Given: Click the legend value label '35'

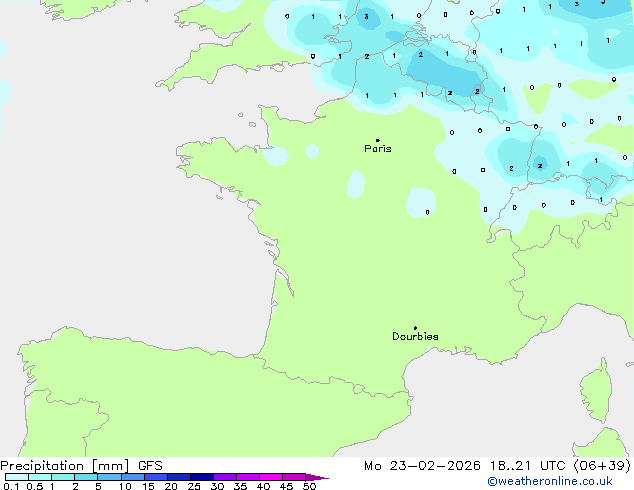Looking at the screenshot, I should 240,486.
